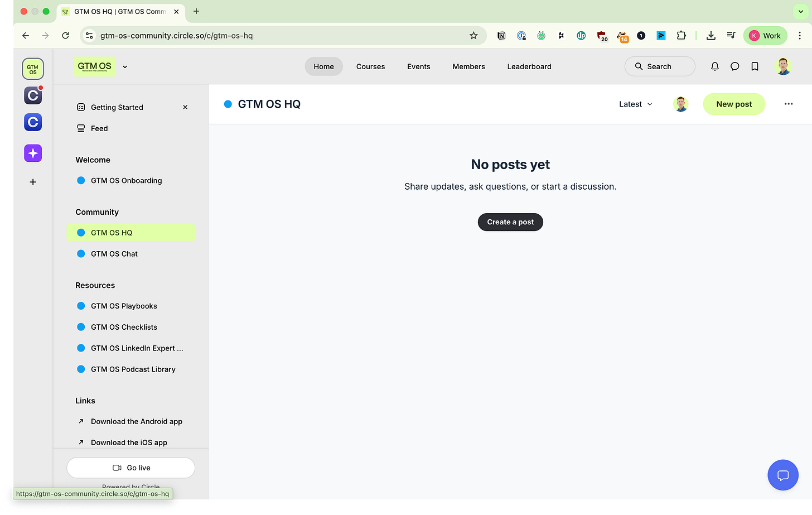View site information icon in address bar
The image size is (812, 515).
(x=89, y=36)
